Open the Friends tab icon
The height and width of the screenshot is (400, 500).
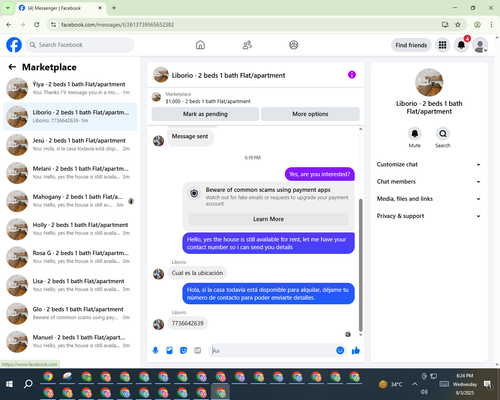[247, 45]
